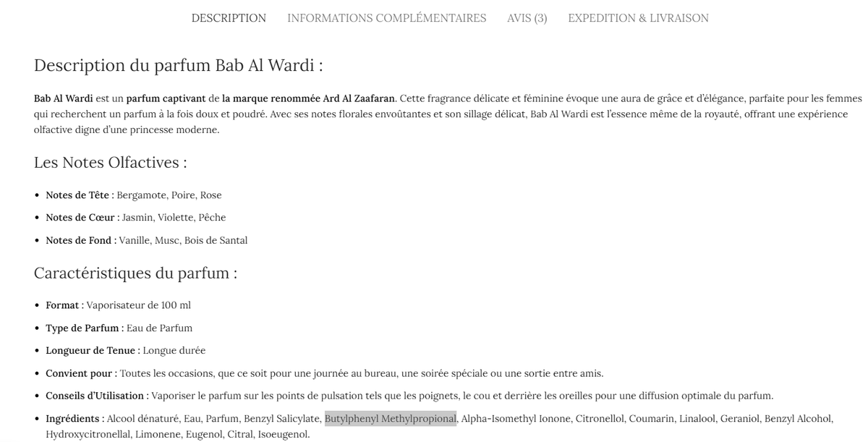
Task: Click the 'Notes de Cœur' label
Action: [x=80, y=218]
